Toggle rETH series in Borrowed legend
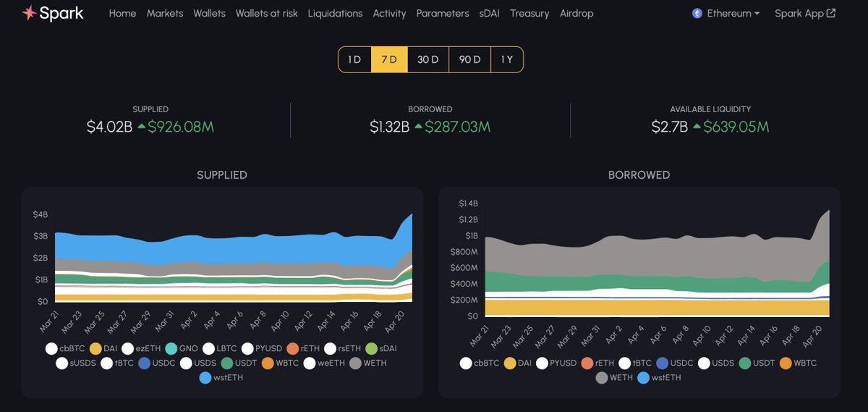Screen dimensions: 868x412 pos(598,363)
